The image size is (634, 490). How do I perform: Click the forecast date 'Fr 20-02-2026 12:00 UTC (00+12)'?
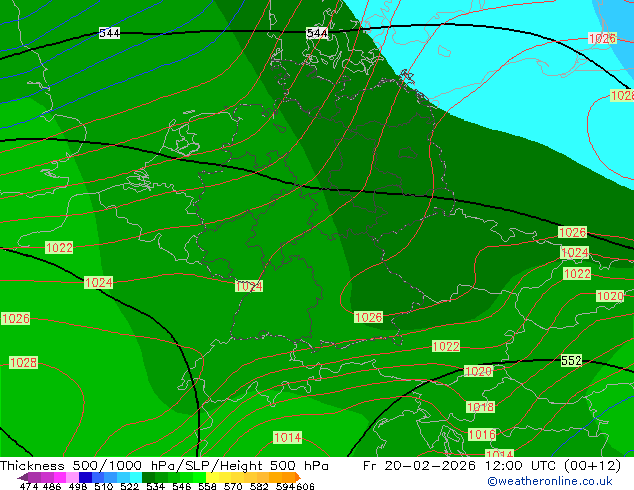[492, 466]
